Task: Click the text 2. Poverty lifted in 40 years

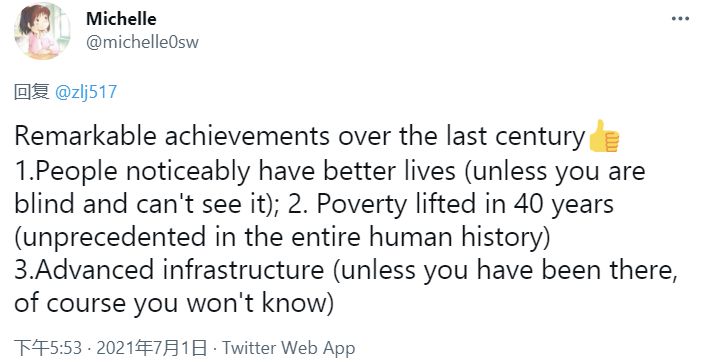Action: (451, 205)
